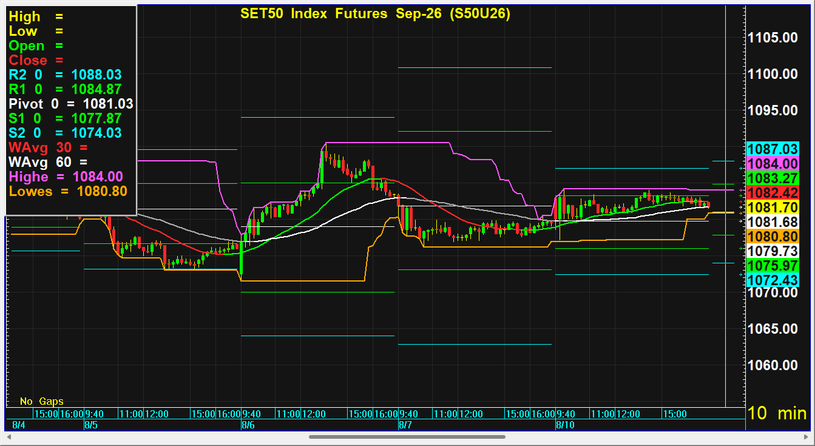Click the right scroll arrow of horizontal scrollbar
This screenshot has height=446, width=815.
point(806,437)
